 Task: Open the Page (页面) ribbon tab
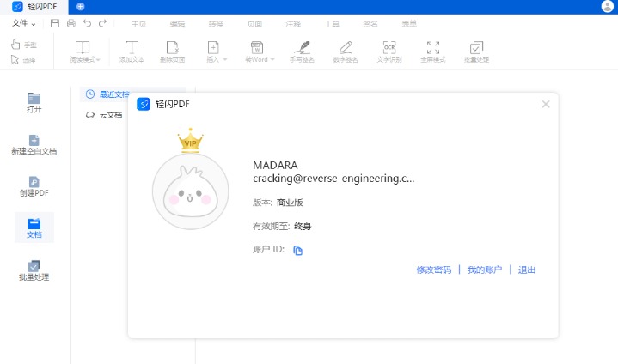point(254,24)
